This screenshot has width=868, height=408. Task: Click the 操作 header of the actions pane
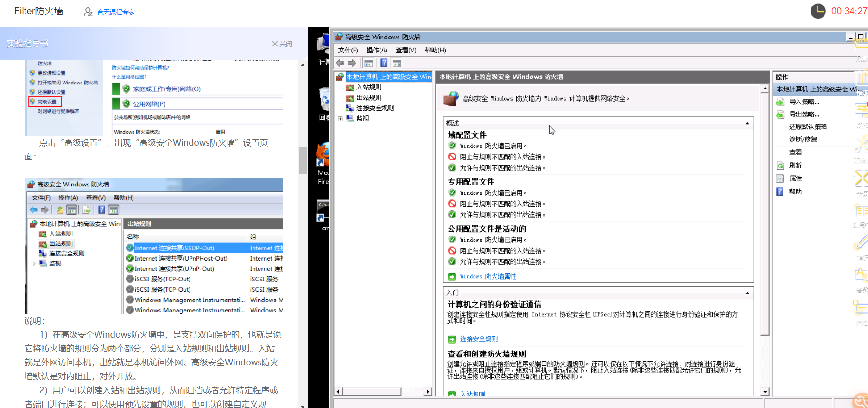(x=782, y=77)
